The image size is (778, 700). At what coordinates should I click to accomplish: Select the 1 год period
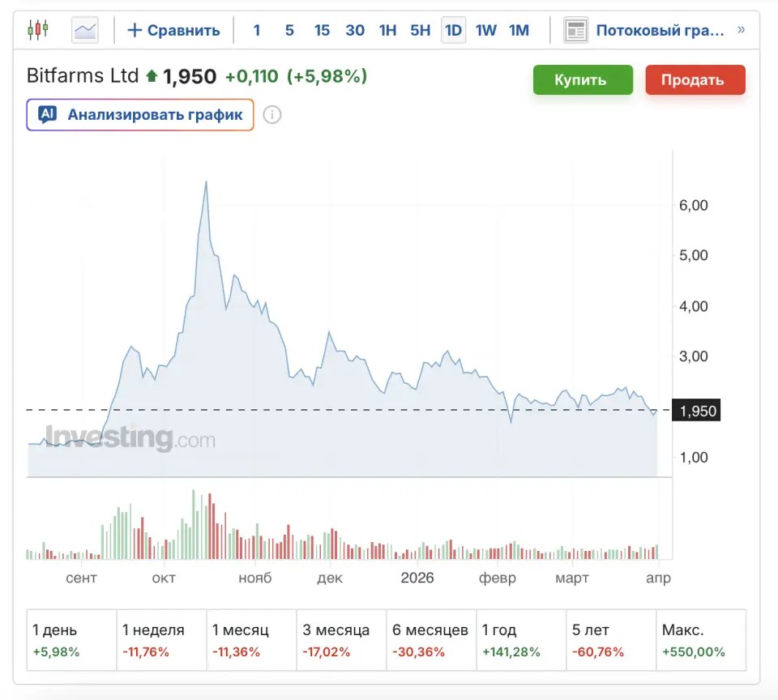pyautogui.click(x=521, y=640)
